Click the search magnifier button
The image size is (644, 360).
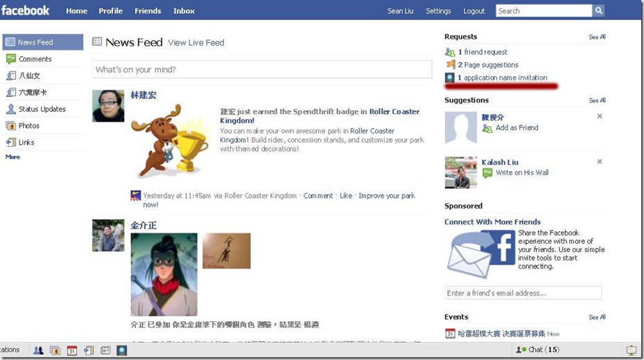click(x=598, y=10)
